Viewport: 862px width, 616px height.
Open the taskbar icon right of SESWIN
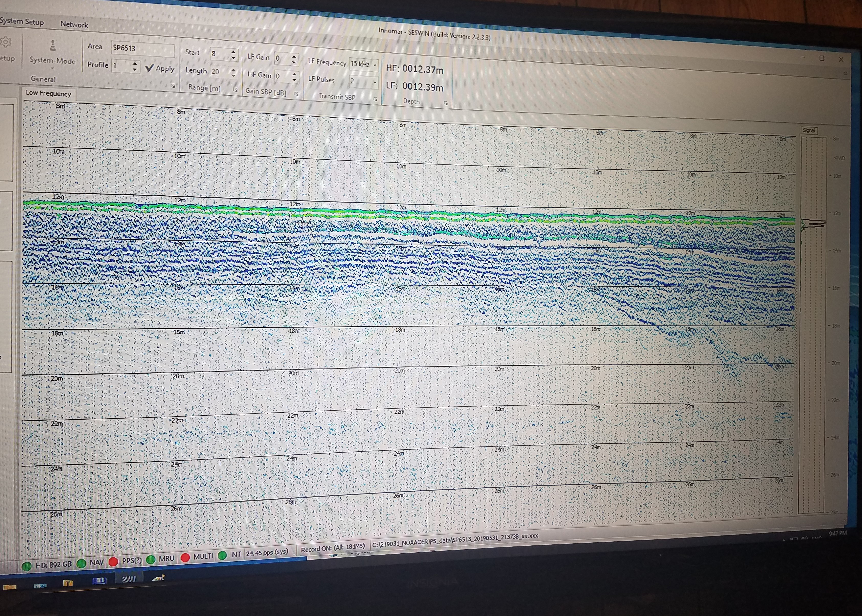point(159,578)
